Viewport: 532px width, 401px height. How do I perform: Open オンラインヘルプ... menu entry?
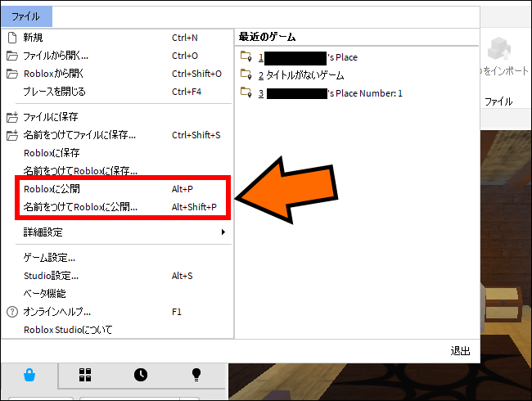(x=117, y=312)
